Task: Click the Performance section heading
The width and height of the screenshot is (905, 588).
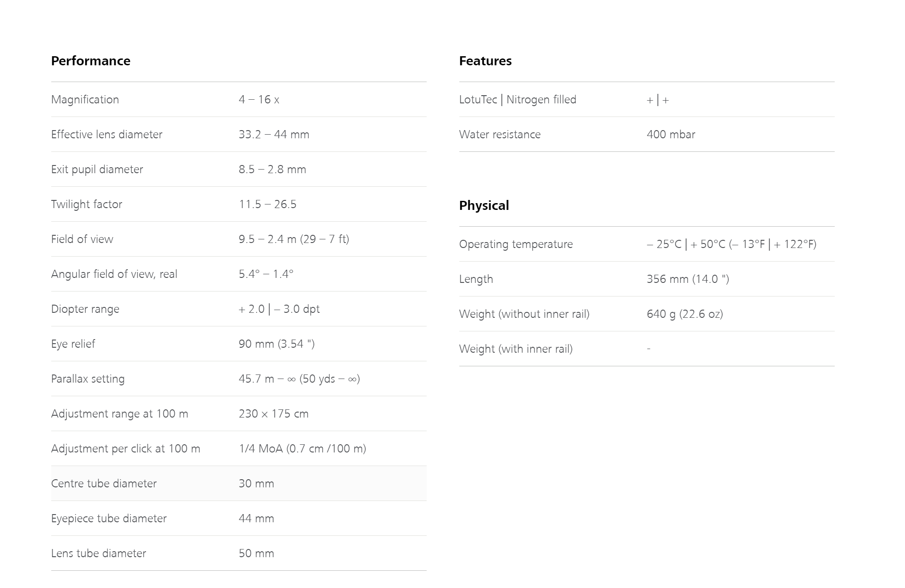Action: click(91, 61)
